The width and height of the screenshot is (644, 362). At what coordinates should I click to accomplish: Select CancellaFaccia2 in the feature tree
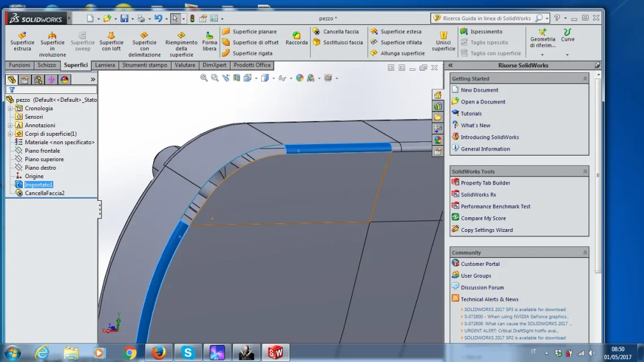pyautogui.click(x=44, y=193)
